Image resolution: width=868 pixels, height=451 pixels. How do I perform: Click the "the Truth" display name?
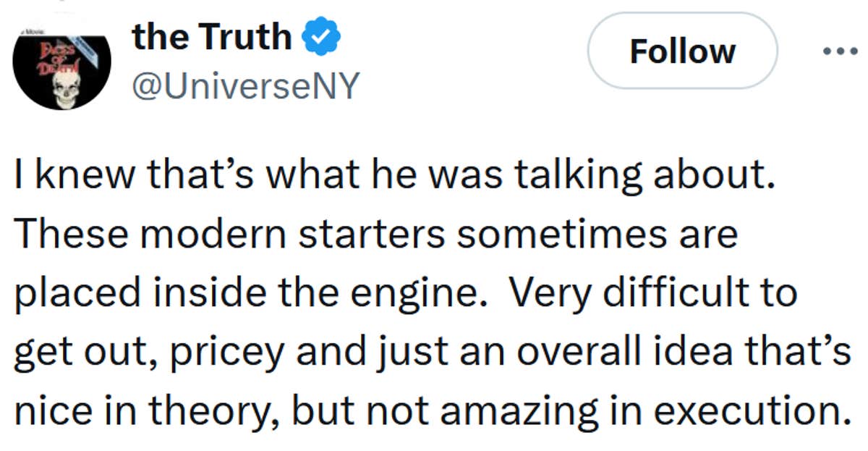pos(211,37)
